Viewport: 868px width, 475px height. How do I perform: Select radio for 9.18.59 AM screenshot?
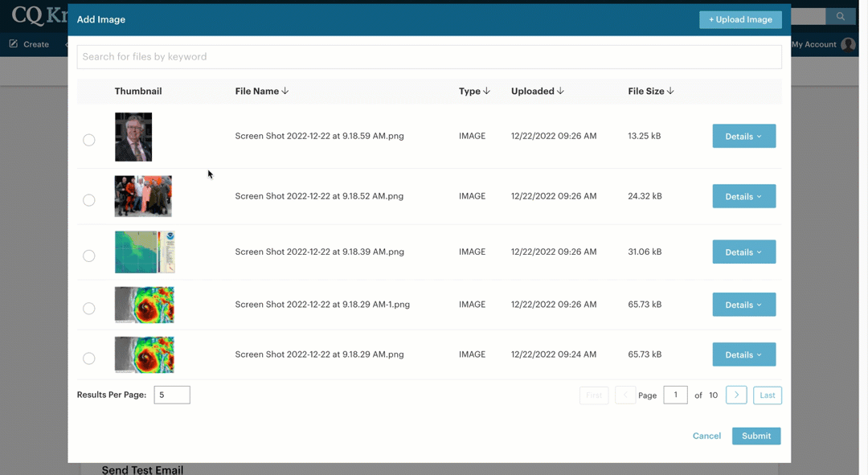(x=89, y=141)
